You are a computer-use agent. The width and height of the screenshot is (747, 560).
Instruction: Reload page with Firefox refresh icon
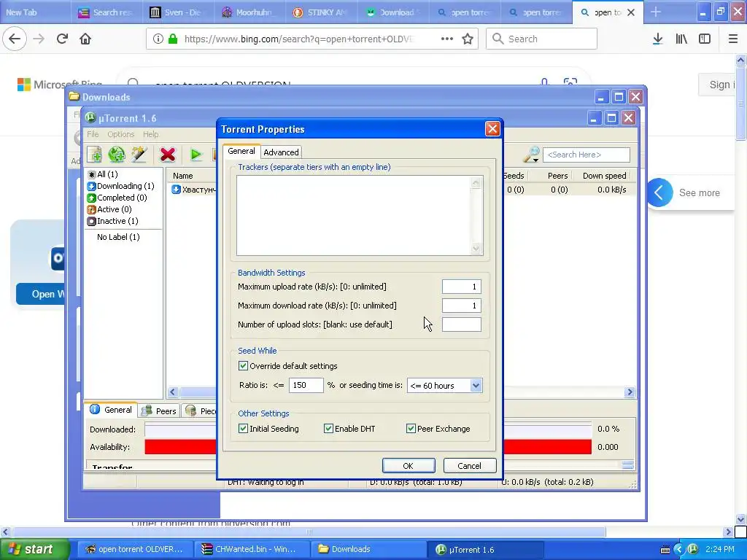pos(62,39)
